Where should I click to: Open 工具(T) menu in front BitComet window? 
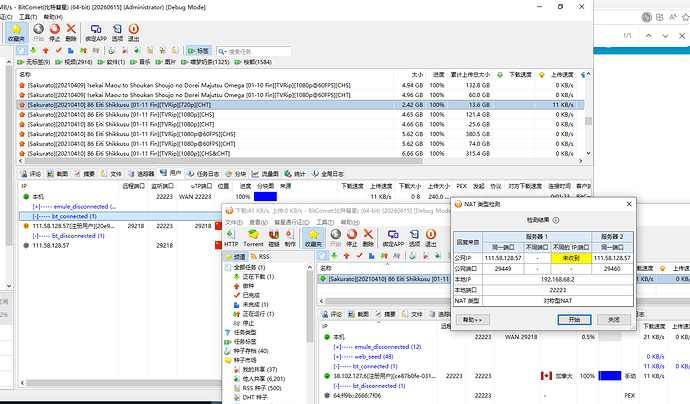coord(325,222)
